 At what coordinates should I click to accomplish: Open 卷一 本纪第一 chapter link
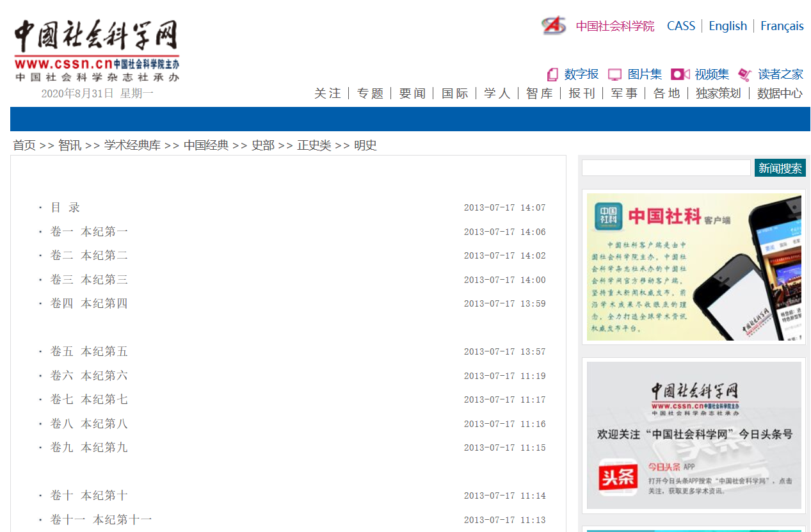(x=89, y=232)
